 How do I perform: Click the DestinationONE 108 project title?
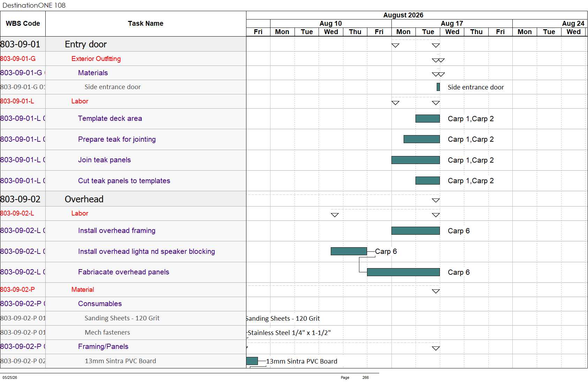[34, 5]
